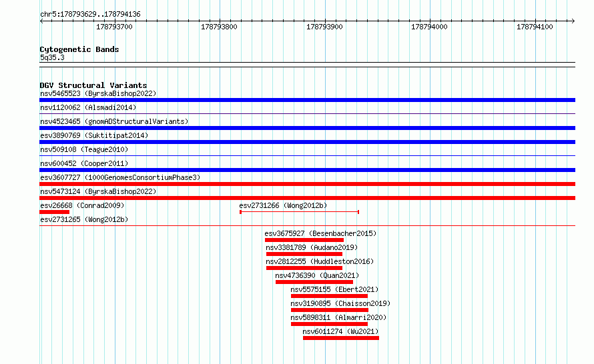Click ruler position 178793700

click(114, 27)
